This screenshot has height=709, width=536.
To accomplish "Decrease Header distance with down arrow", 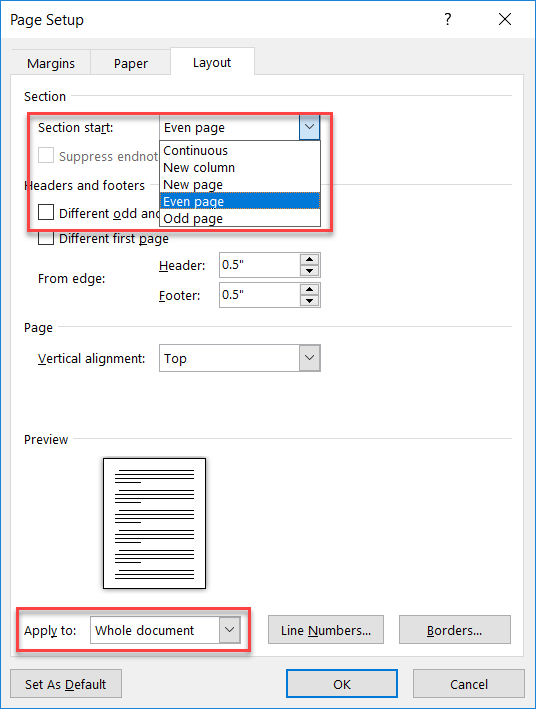I will pyautogui.click(x=309, y=271).
